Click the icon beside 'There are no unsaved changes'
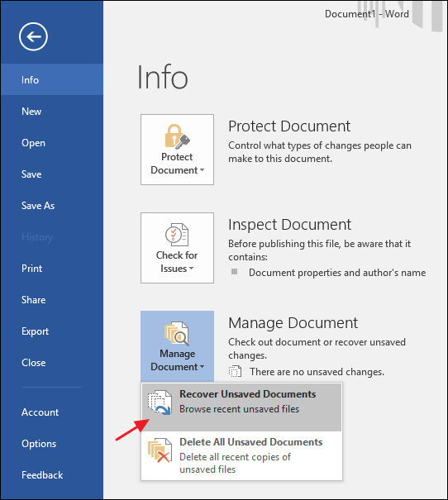The height and width of the screenshot is (500, 448). click(235, 372)
